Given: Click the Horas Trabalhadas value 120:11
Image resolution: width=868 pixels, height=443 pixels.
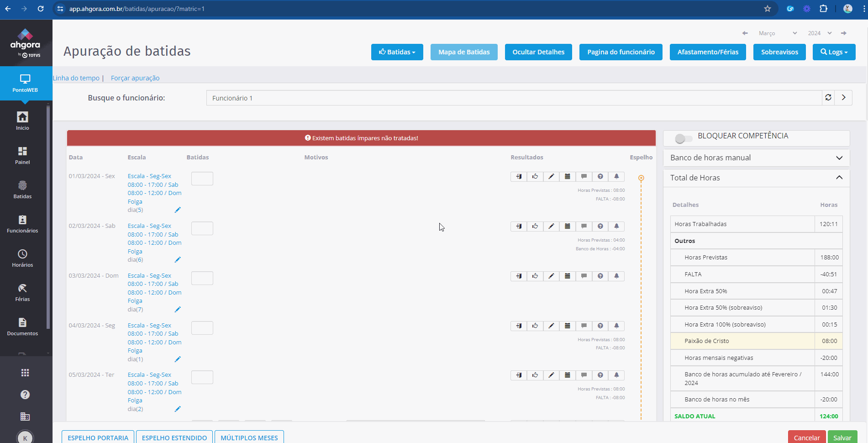Looking at the screenshot, I should click(828, 224).
